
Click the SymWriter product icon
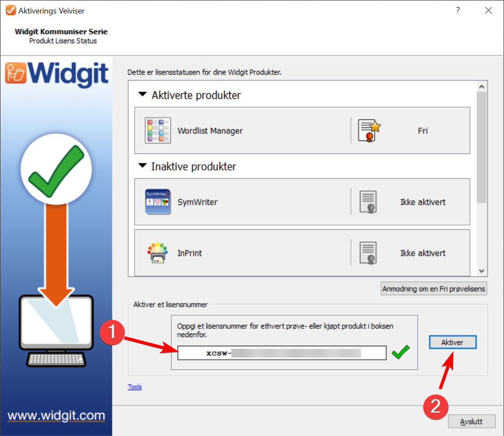(158, 202)
